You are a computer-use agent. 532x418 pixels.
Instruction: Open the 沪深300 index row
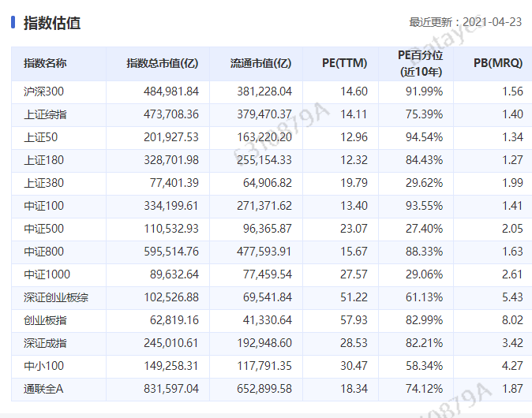pos(43,91)
